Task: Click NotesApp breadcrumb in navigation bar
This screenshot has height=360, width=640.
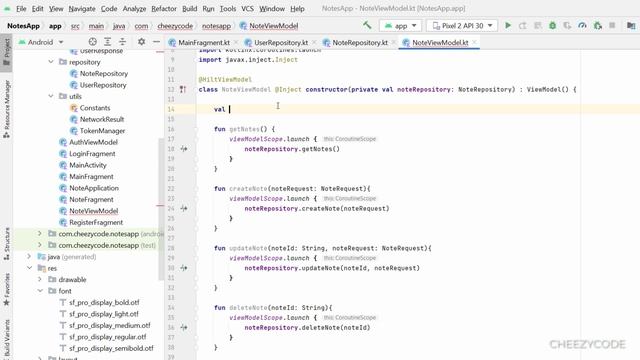Action: click(23, 26)
